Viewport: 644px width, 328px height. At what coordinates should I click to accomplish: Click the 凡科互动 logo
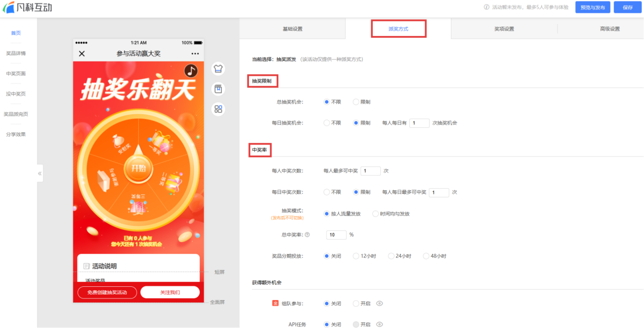coord(27,8)
